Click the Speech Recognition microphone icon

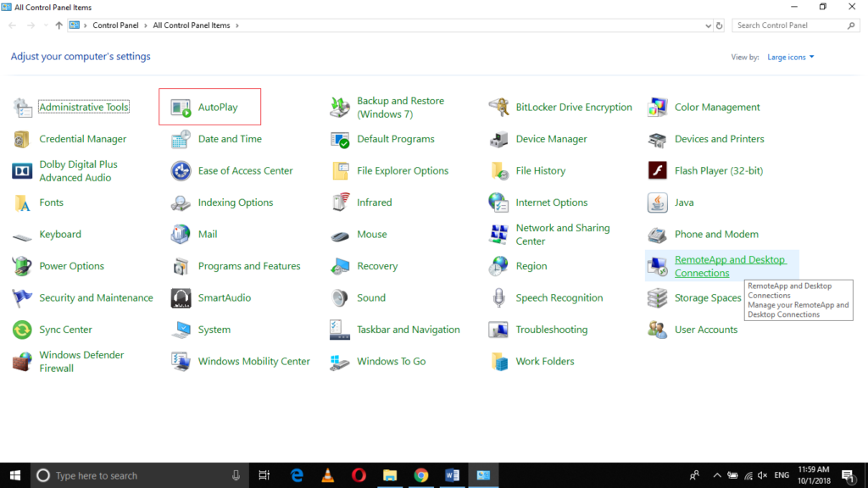(x=498, y=298)
